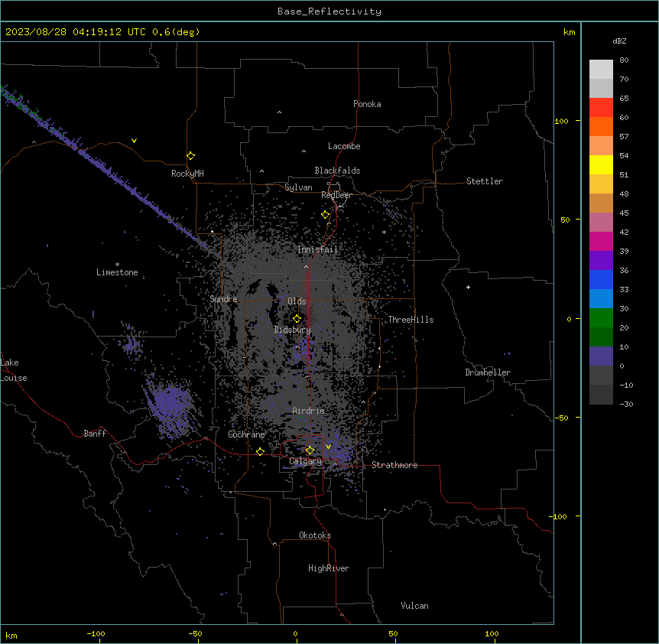Select the 50 tick on the right axis
The width and height of the screenshot is (659, 644).
click(x=565, y=220)
